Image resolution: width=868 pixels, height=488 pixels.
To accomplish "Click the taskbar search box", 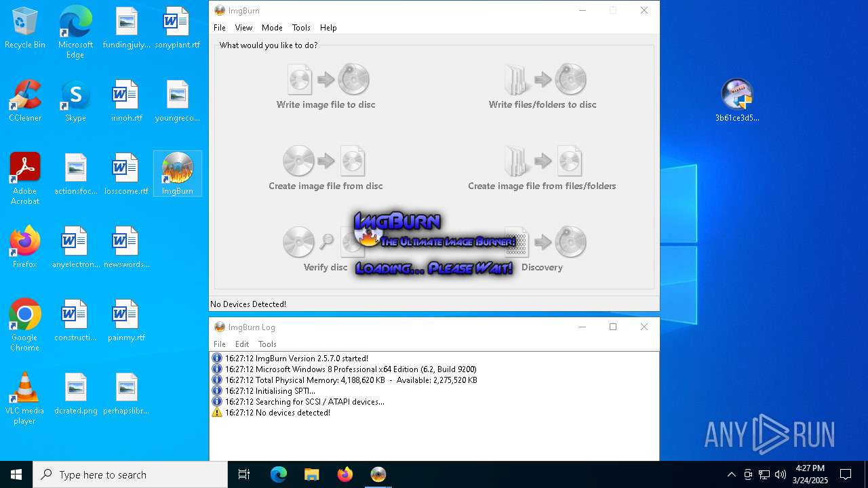I will tap(130, 474).
